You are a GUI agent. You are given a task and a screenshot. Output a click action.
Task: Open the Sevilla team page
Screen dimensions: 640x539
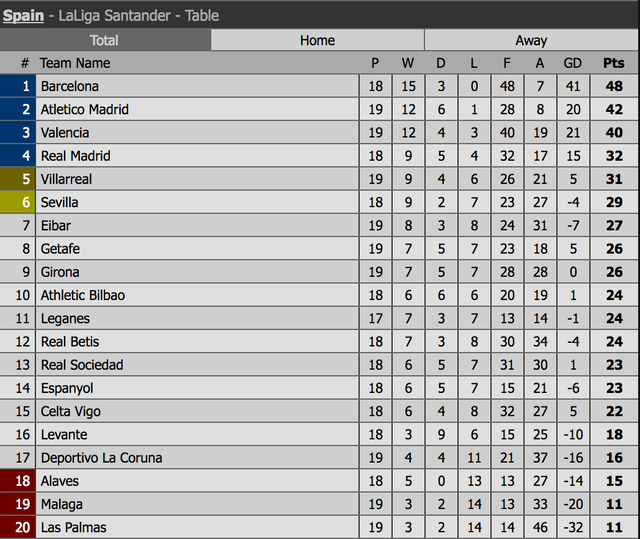59,202
